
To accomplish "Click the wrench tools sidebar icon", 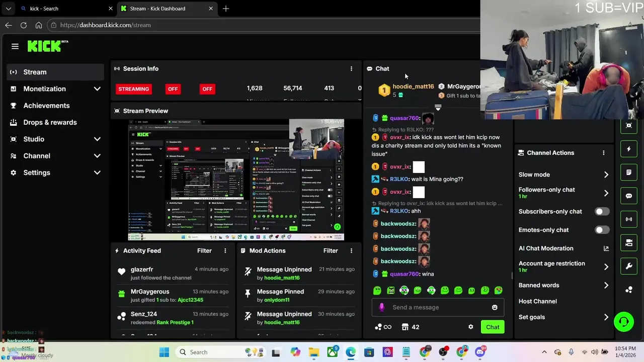I will tap(629, 266).
